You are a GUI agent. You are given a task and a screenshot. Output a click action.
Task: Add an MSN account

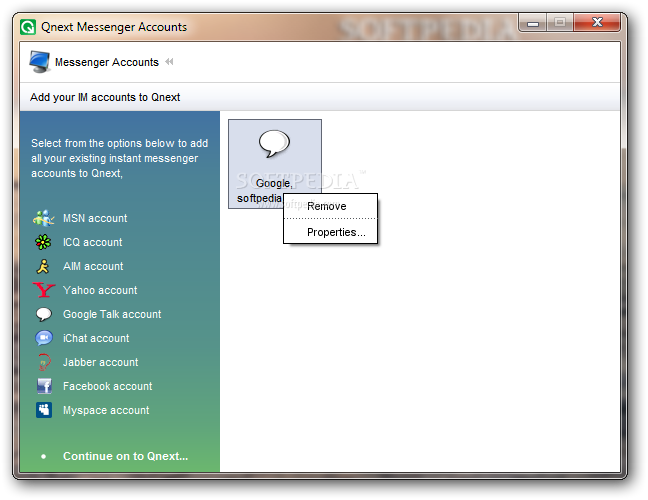(95, 218)
